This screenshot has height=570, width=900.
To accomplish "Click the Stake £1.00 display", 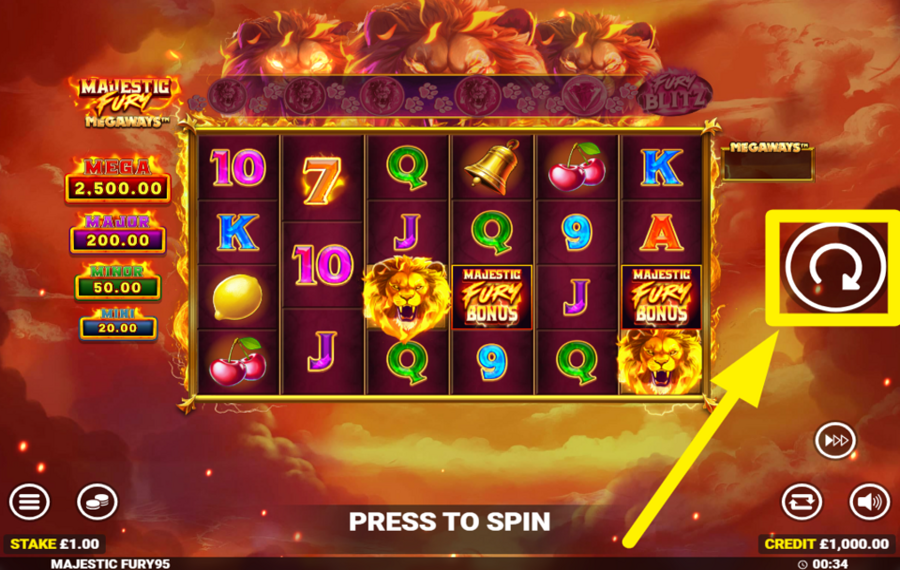I will (55, 544).
